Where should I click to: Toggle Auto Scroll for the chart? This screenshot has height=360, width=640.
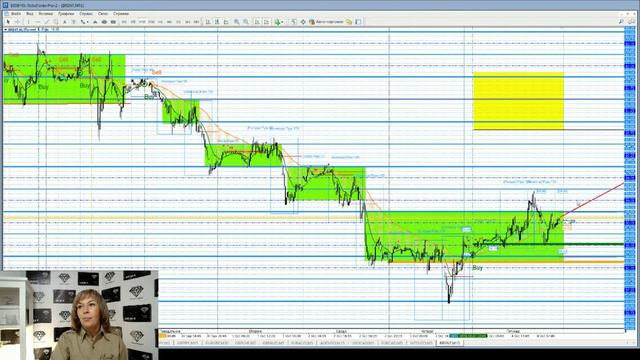257,22
